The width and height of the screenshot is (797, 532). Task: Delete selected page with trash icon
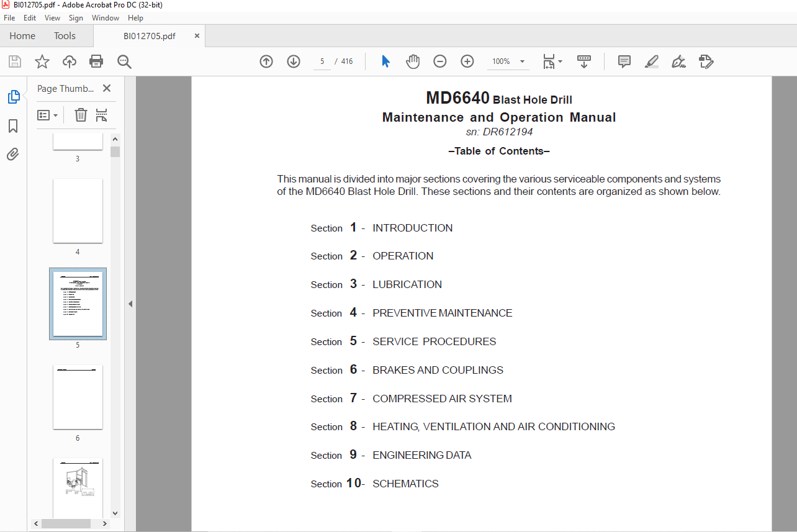(x=81, y=115)
